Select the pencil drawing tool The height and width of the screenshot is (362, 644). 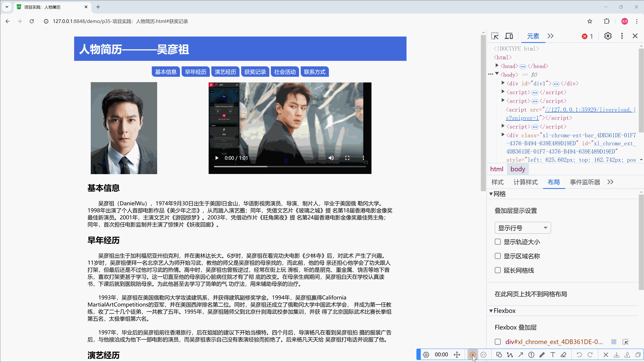click(x=542, y=354)
